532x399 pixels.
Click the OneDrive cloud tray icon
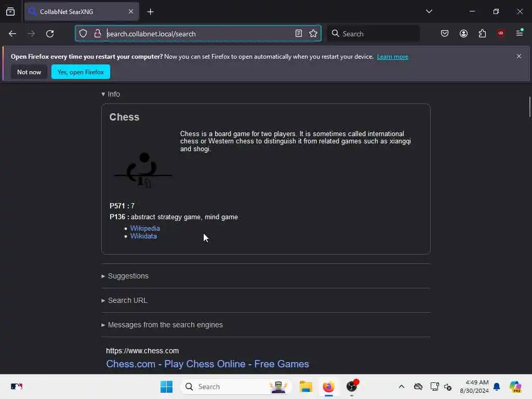pyautogui.click(x=418, y=387)
